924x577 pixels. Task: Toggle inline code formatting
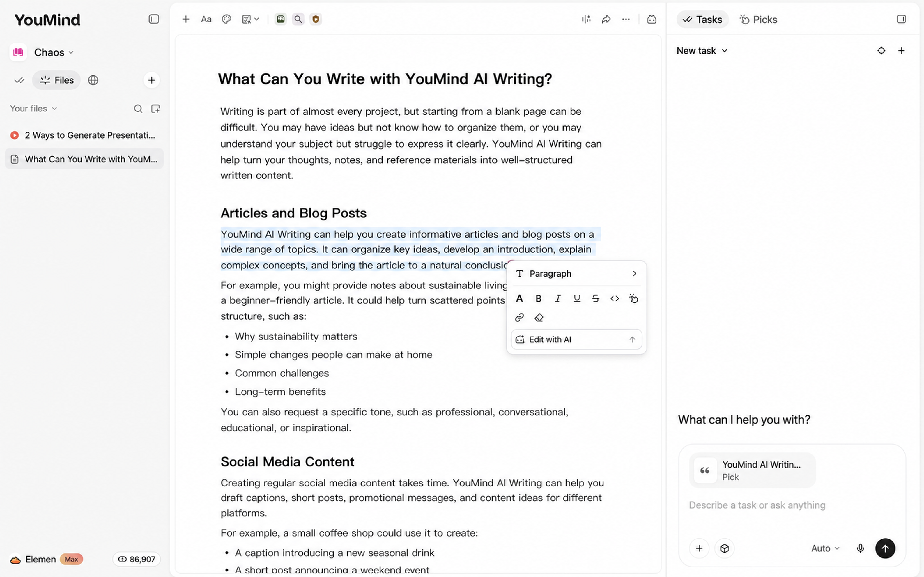[x=615, y=298]
